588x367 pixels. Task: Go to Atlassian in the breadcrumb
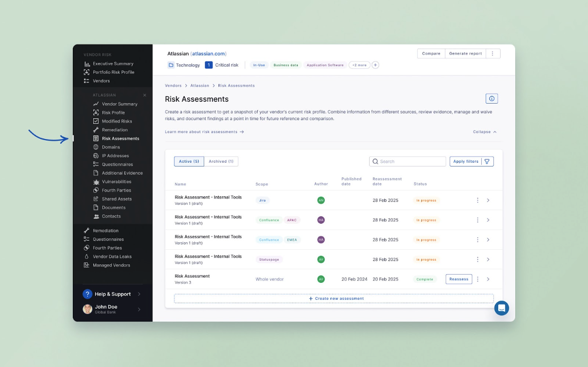[x=199, y=86]
